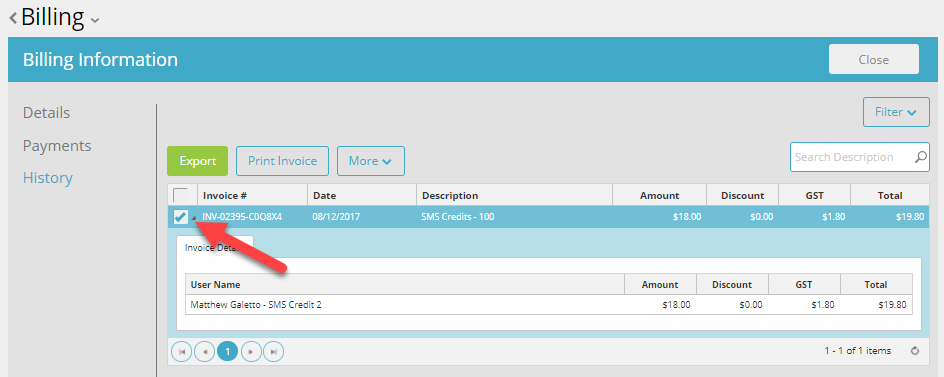The width and height of the screenshot is (944, 377).
Task: Sort by the Date column header
Action: tap(362, 195)
